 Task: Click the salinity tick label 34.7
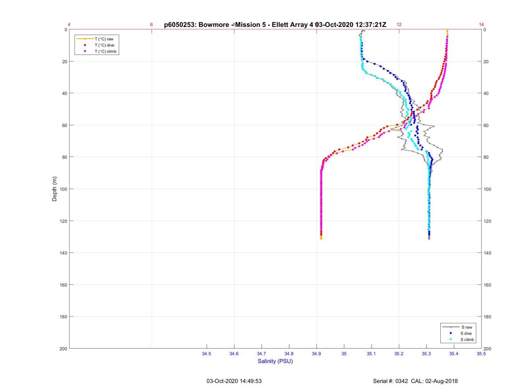[x=262, y=354]
